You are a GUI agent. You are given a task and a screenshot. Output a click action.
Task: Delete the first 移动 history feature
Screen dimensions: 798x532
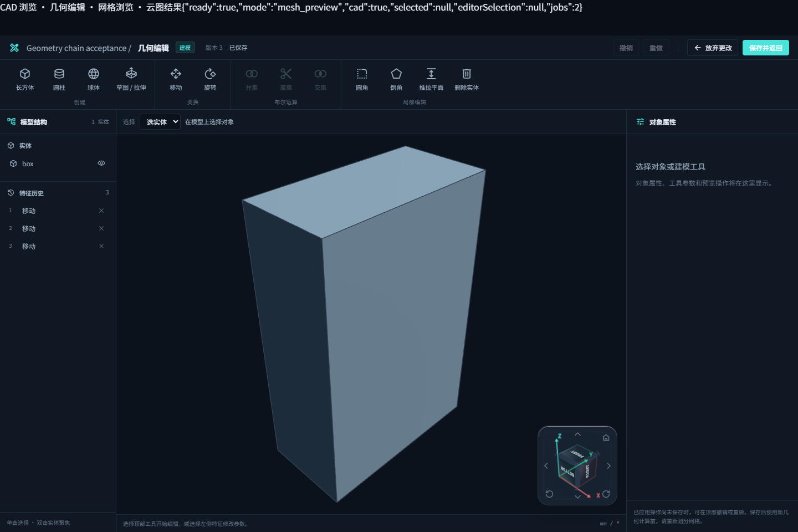[101, 211]
